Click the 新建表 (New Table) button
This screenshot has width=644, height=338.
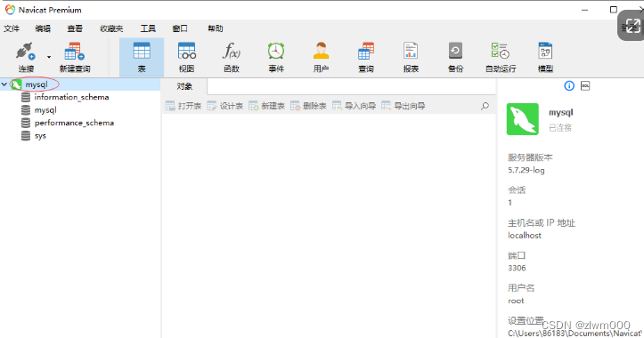pyautogui.click(x=266, y=106)
